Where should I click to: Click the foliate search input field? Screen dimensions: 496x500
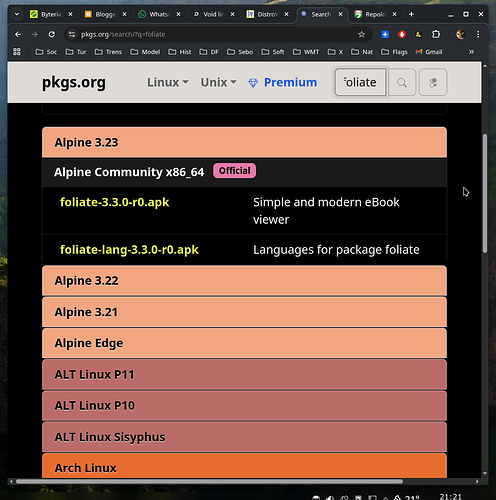point(360,82)
